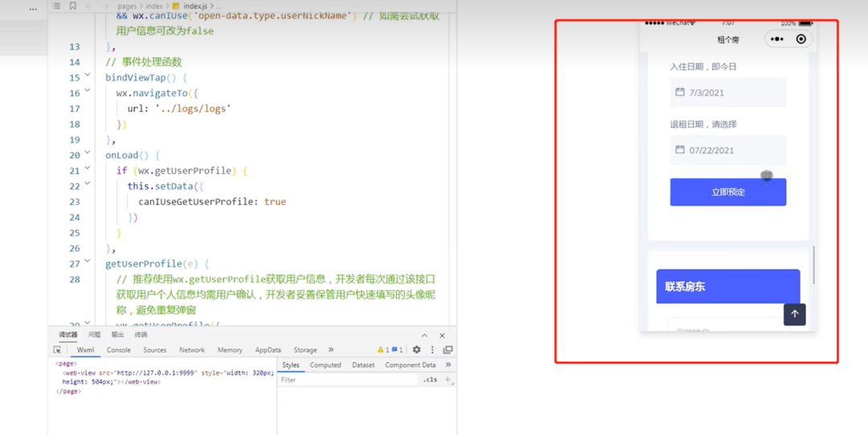
Task: Fold the onLoad block at line 20
Action: click(x=88, y=153)
